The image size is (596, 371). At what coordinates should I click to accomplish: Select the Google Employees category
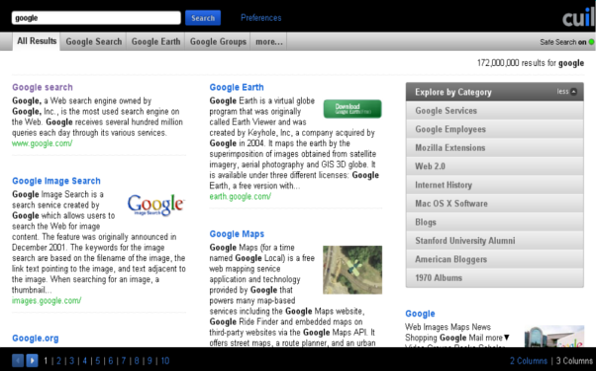[495, 129]
